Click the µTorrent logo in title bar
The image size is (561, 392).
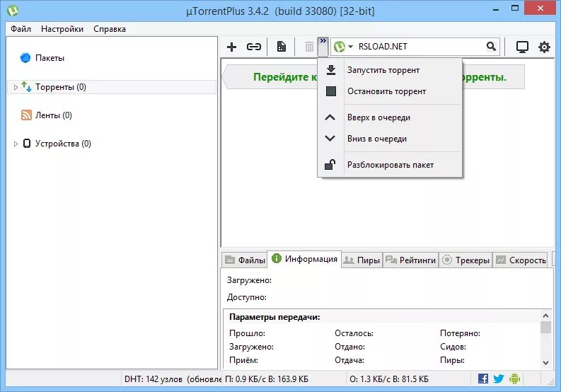pyautogui.click(x=13, y=11)
